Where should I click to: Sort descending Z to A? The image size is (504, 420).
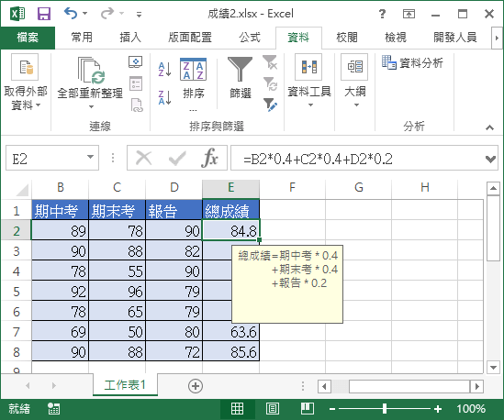[x=165, y=97]
